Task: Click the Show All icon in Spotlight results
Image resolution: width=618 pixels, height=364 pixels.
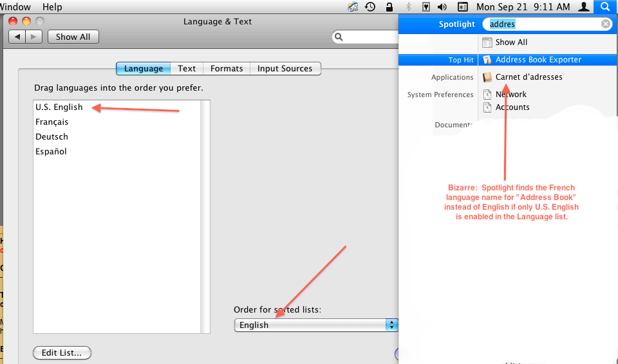Action: click(487, 42)
